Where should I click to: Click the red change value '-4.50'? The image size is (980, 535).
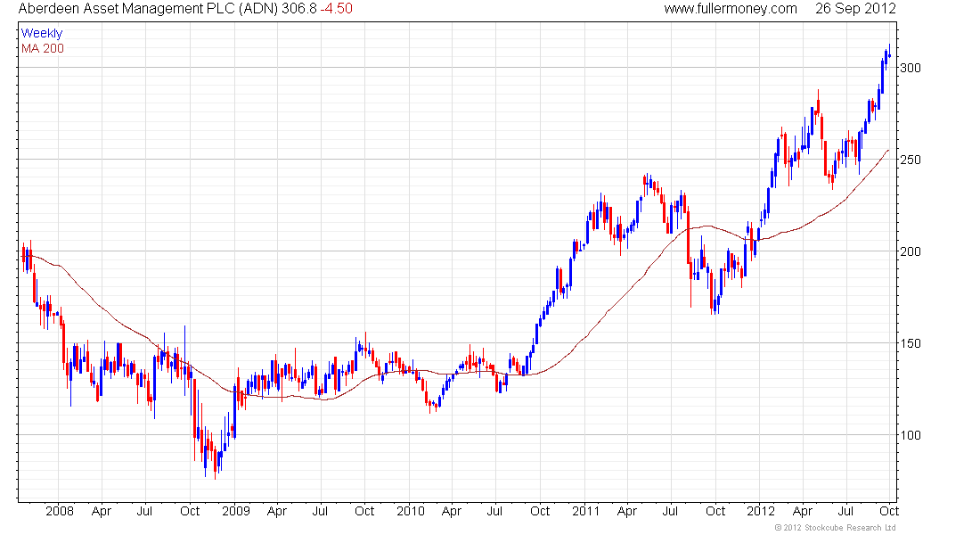pos(336,9)
